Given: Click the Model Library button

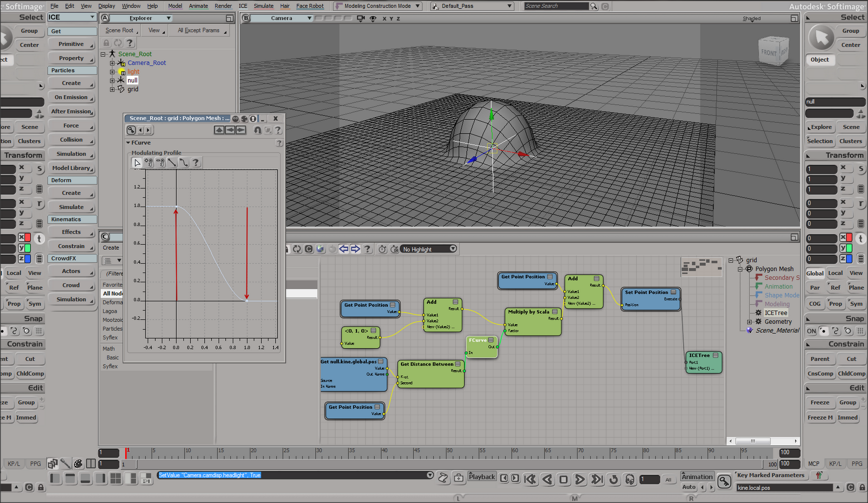Looking at the screenshot, I should (71, 168).
